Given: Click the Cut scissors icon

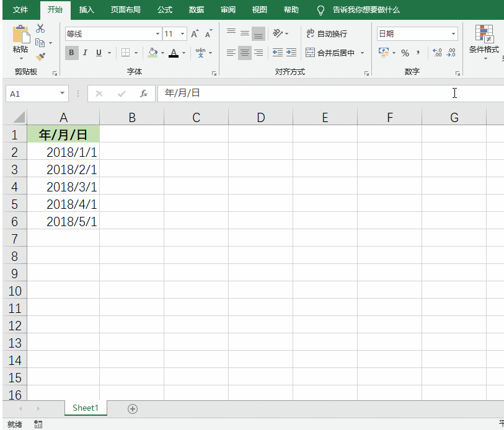Looking at the screenshot, I should [40, 29].
